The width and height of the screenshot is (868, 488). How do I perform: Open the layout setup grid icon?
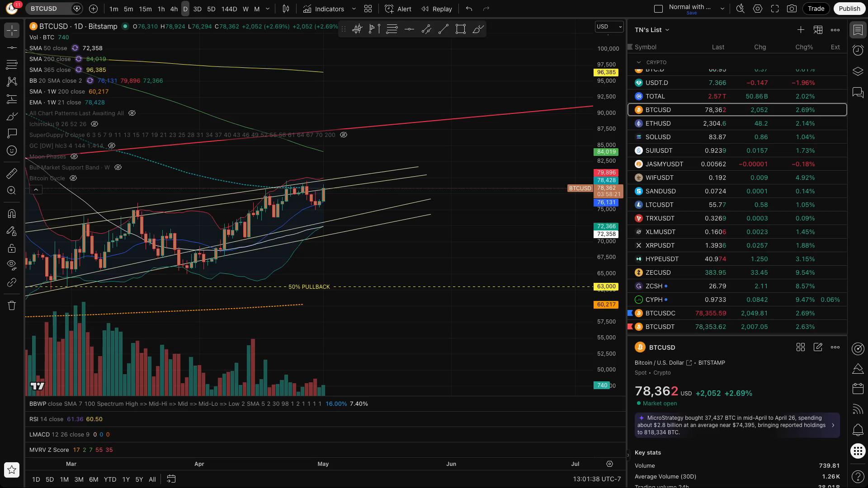click(x=368, y=9)
